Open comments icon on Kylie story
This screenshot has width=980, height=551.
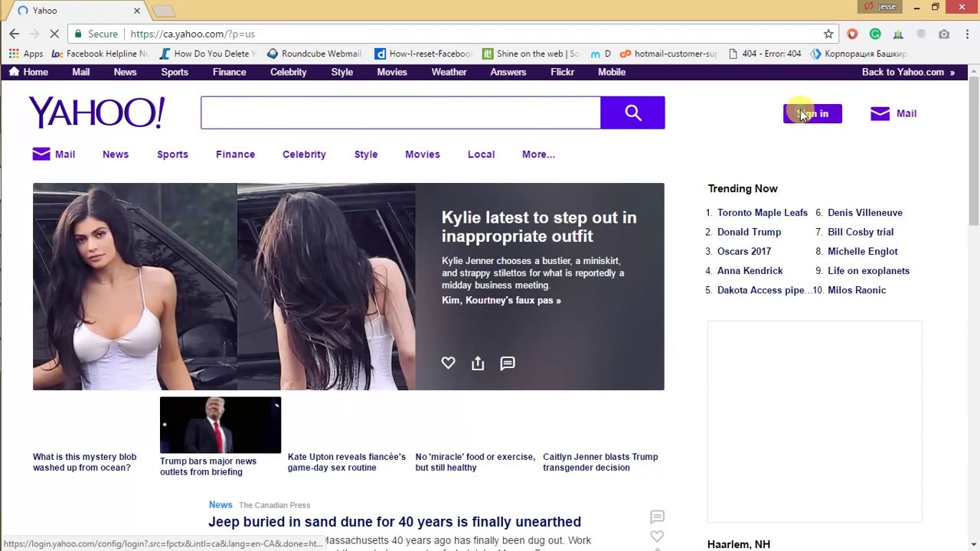point(508,363)
